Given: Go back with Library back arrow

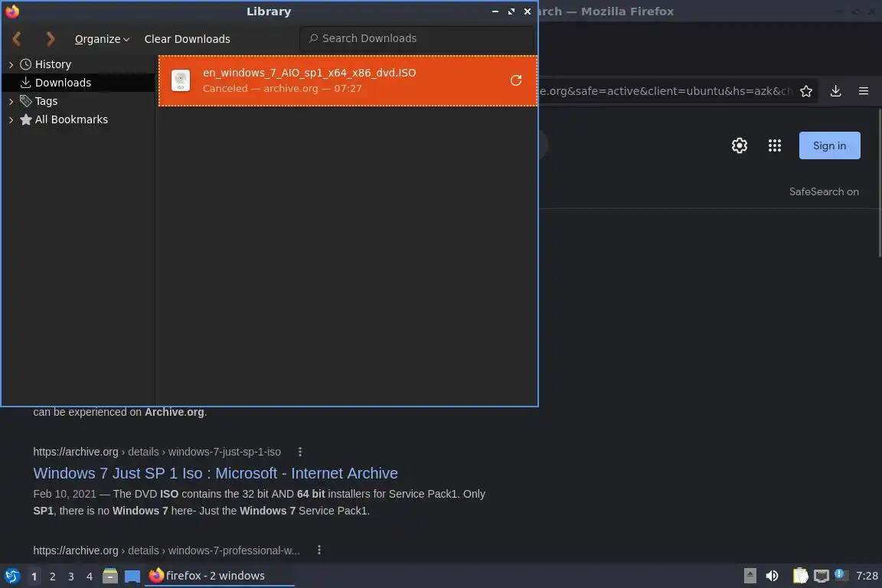Looking at the screenshot, I should [x=17, y=39].
